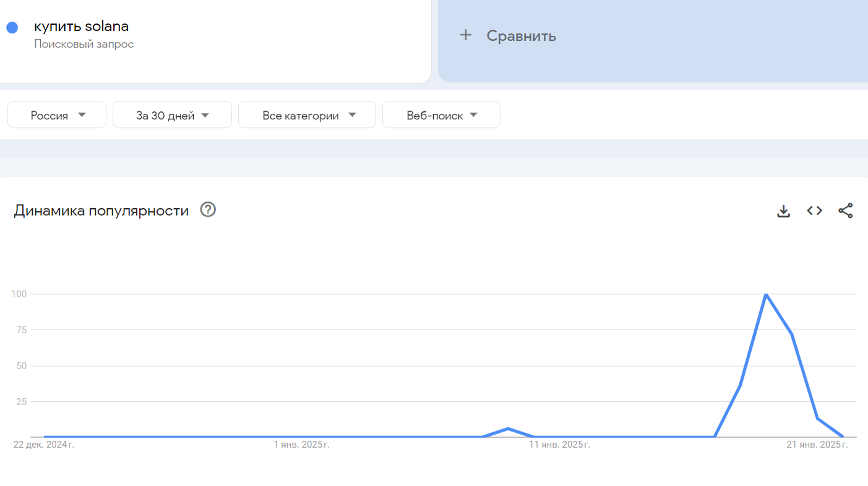Viewport: 868px width, 486px height.
Task: Open the За 30 дней period dropdown
Action: pyautogui.click(x=172, y=115)
